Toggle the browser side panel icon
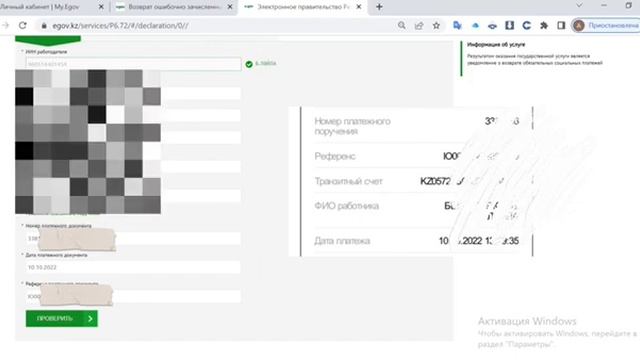The width and height of the screenshot is (640, 360). pyautogui.click(x=561, y=25)
